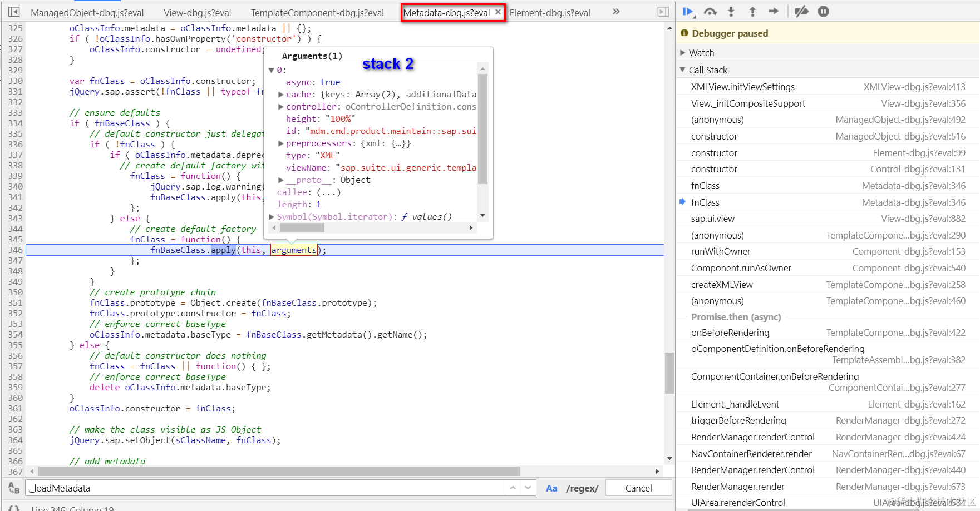The width and height of the screenshot is (980, 511).
Task: Select Component.runAsOwner stack frame
Action: [828, 268]
